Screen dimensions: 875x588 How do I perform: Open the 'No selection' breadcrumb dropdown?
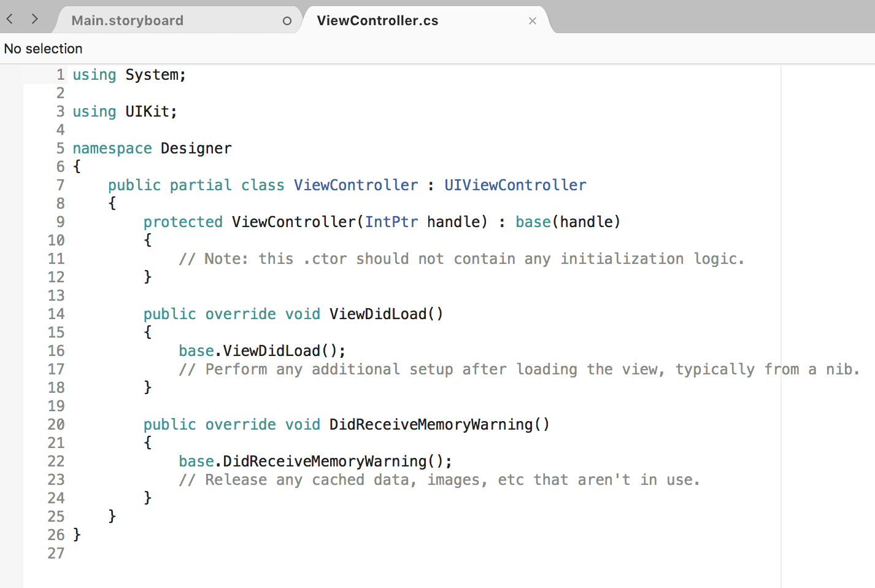[43, 48]
